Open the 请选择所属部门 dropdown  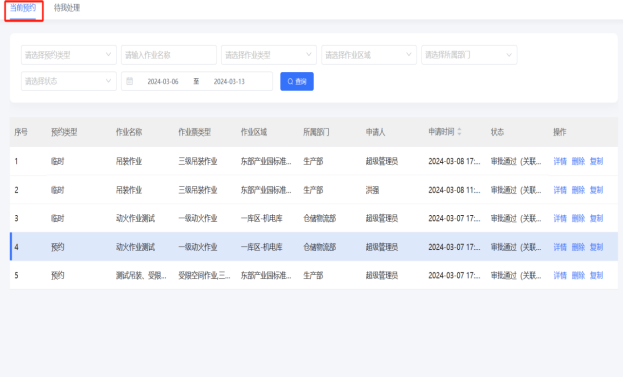(469, 55)
